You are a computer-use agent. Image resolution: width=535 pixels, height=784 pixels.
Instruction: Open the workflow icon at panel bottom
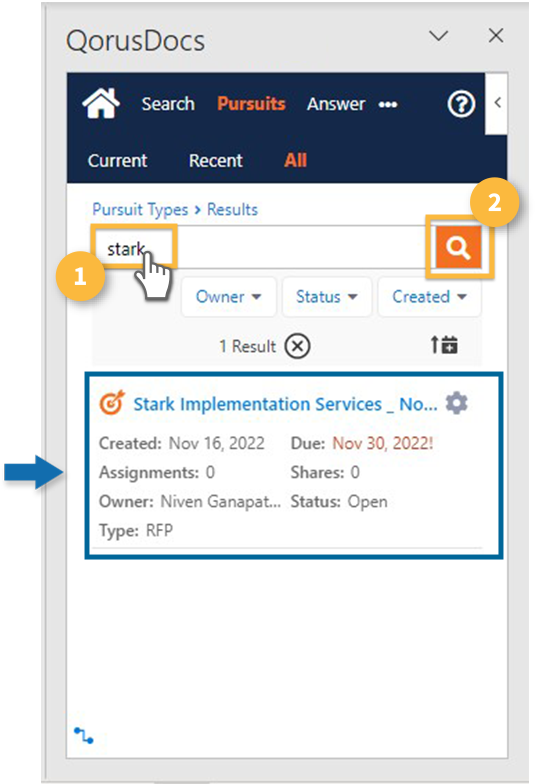pos(84,736)
